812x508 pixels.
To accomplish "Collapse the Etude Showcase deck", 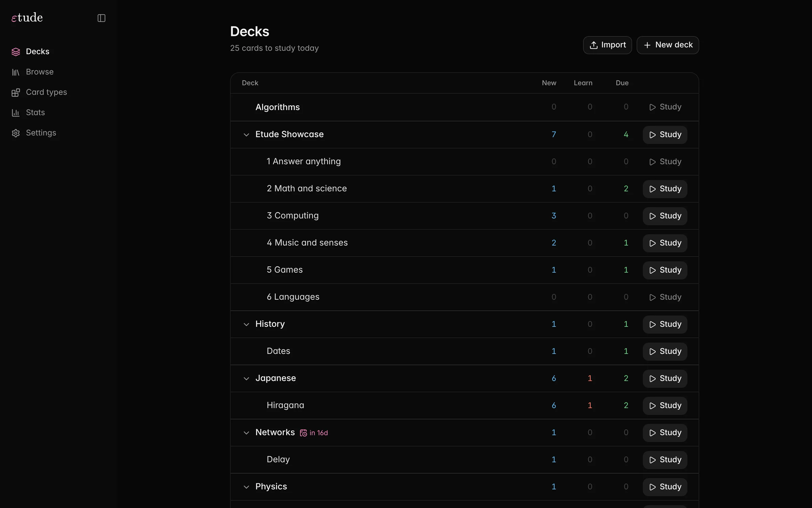I will 246,135.
